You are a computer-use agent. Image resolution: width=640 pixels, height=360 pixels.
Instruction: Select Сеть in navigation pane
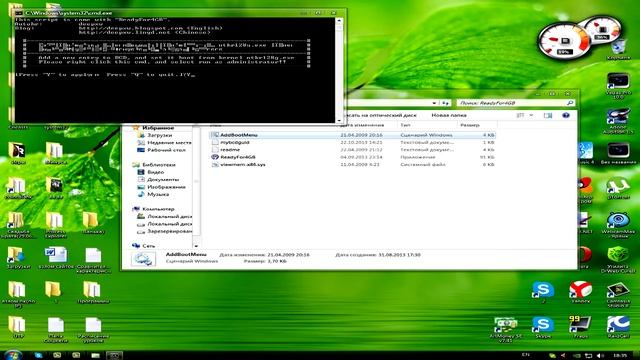pyautogui.click(x=143, y=246)
